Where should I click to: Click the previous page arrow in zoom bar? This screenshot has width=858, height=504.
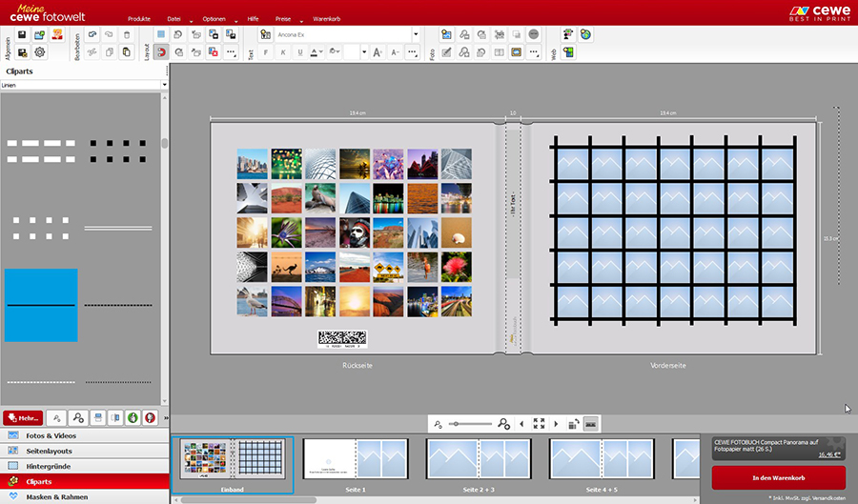(x=521, y=423)
